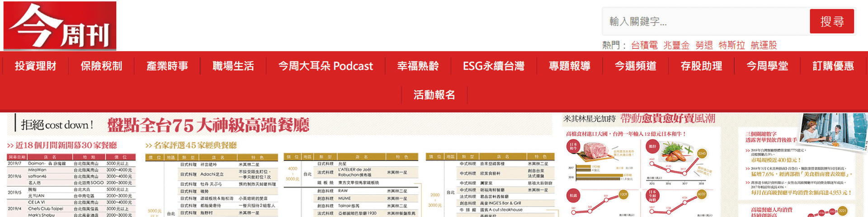The height and width of the screenshot is (217, 868).
Task: Open the 投資理財 menu
Action: 35,66
